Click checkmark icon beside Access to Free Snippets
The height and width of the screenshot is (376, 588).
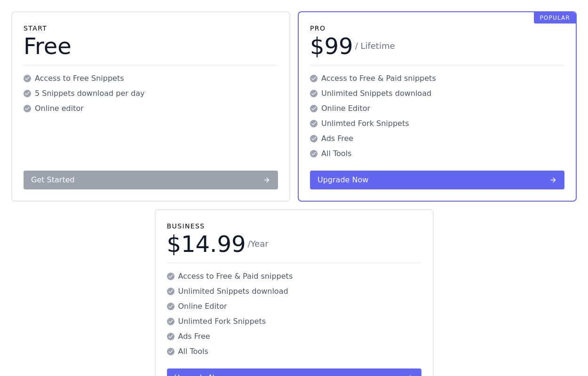pos(27,78)
